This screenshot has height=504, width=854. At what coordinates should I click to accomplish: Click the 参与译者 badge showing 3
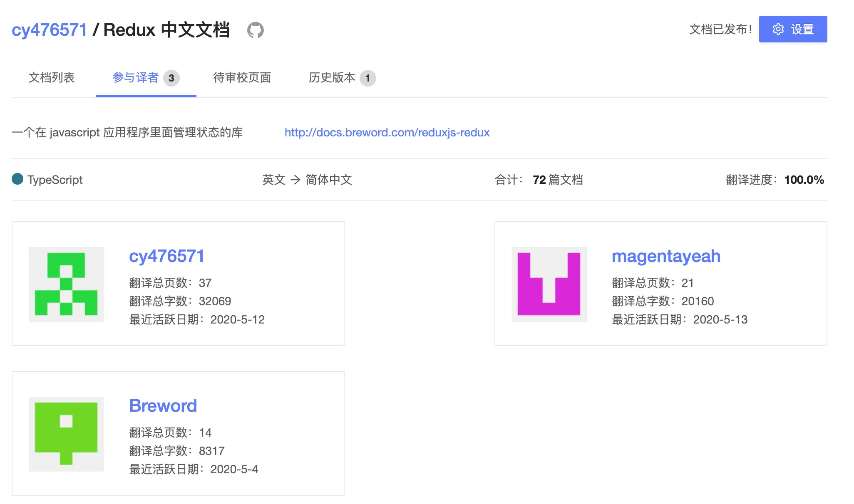pyautogui.click(x=171, y=78)
